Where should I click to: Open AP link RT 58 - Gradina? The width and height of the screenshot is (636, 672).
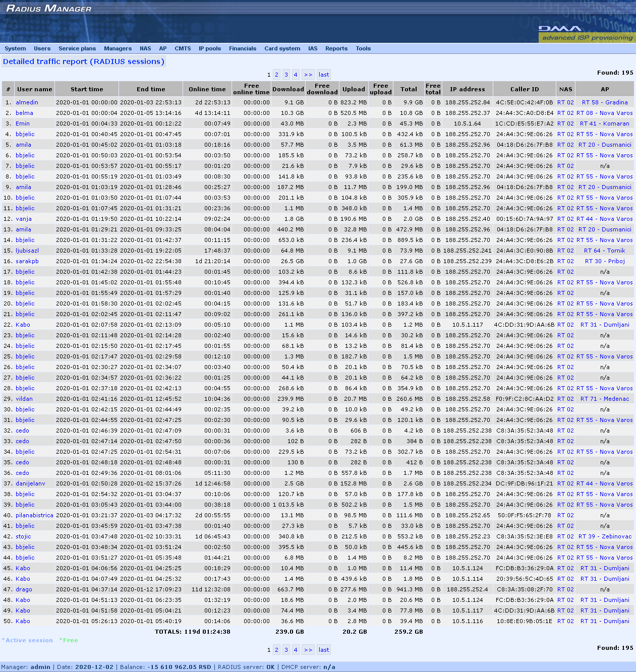(x=605, y=102)
